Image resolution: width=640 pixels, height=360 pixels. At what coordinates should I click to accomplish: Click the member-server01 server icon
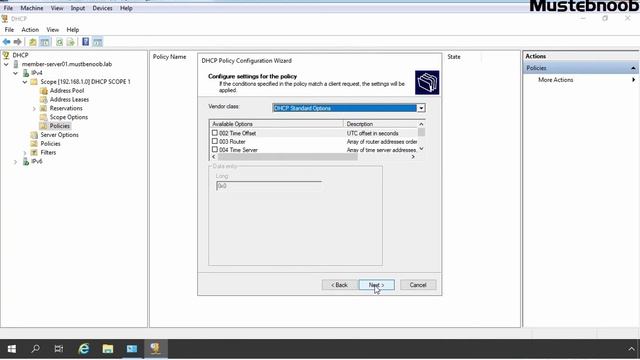(x=16, y=64)
